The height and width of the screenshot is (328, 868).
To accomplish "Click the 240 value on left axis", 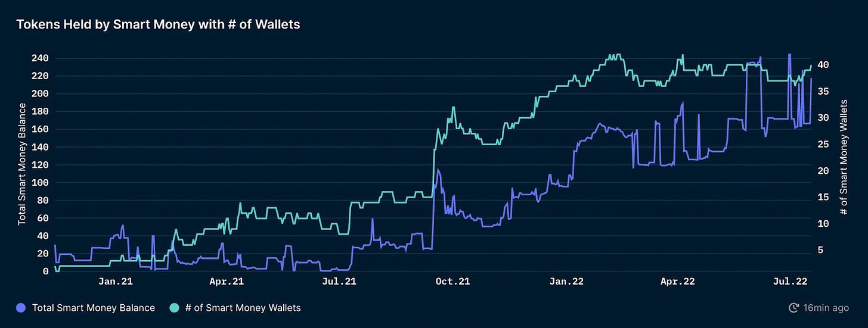I will (41, 58).
